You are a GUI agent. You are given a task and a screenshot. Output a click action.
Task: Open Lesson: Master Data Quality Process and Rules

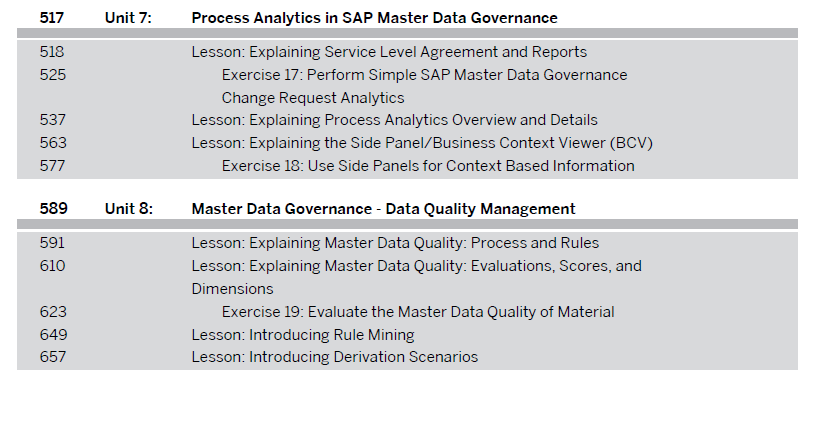395,242
